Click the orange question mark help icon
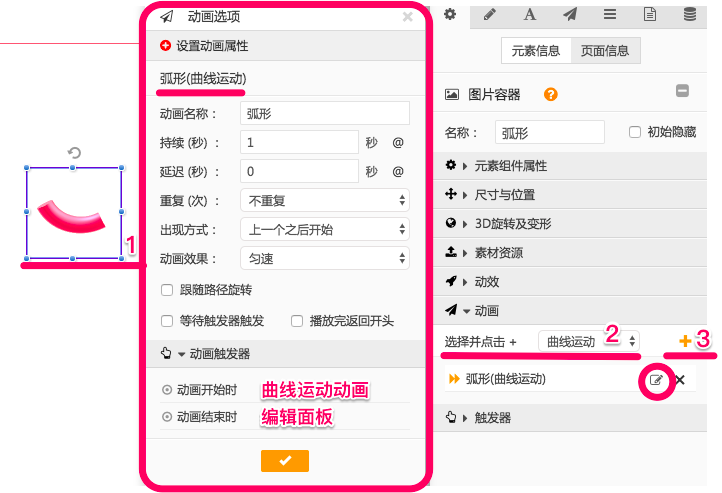The image size is (722, 493). coord(550,94)
